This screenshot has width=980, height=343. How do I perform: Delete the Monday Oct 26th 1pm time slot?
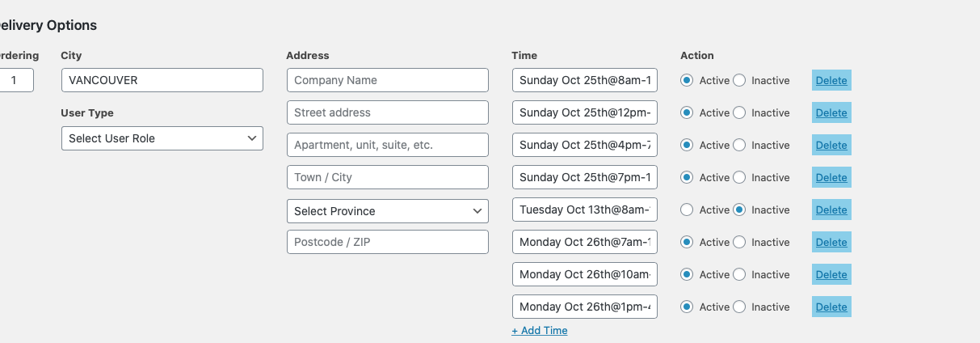tap(831, 307)
